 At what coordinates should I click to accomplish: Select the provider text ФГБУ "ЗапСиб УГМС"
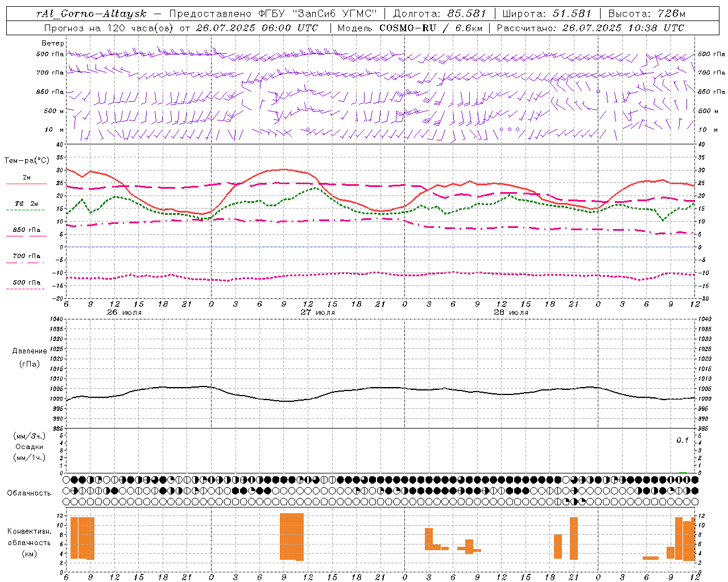(318, 14)
